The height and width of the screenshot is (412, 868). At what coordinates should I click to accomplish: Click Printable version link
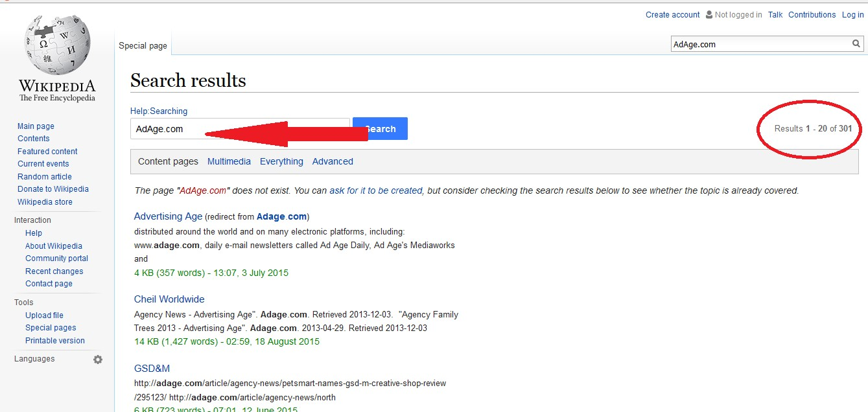click(55, 341)
